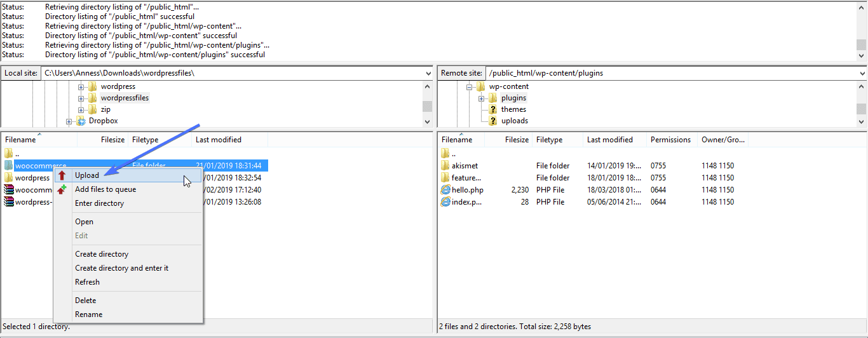Select the hello.php filesize 2,230

520,190
